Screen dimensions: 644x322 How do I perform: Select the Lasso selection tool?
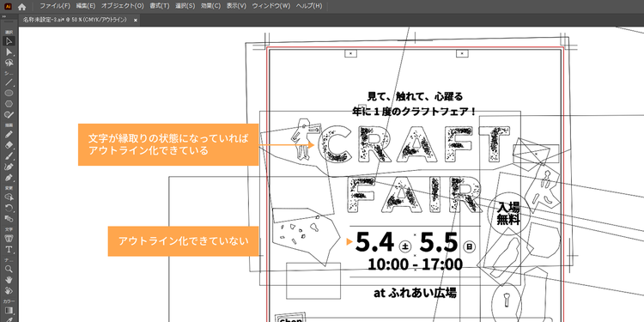[9, 63]
